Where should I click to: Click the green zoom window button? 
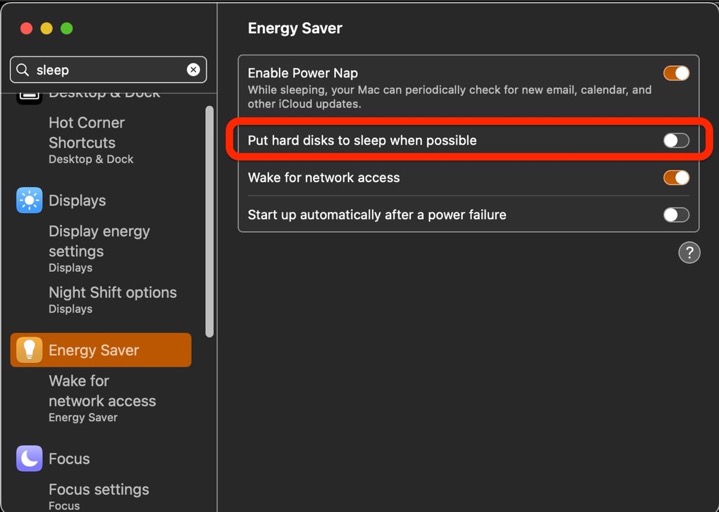(67, 28)
